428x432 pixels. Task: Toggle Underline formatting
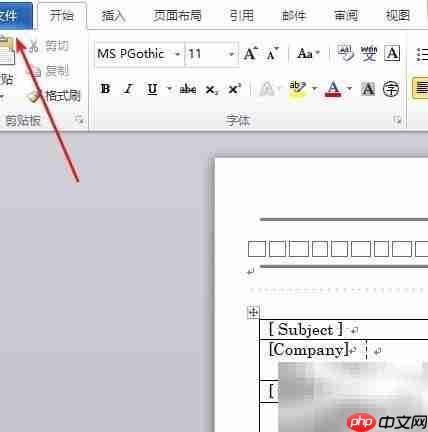click(x=152, y=89)
